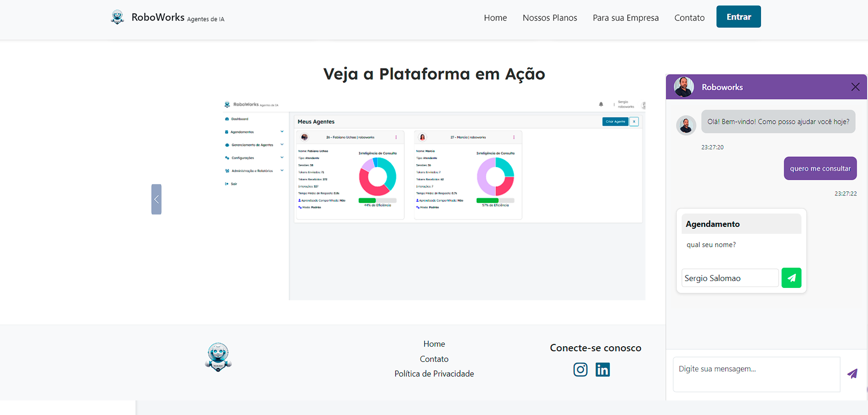
Task: Click the green send icon in the Agendamento form
Action: pyautogui.click(x=792, y=278)
